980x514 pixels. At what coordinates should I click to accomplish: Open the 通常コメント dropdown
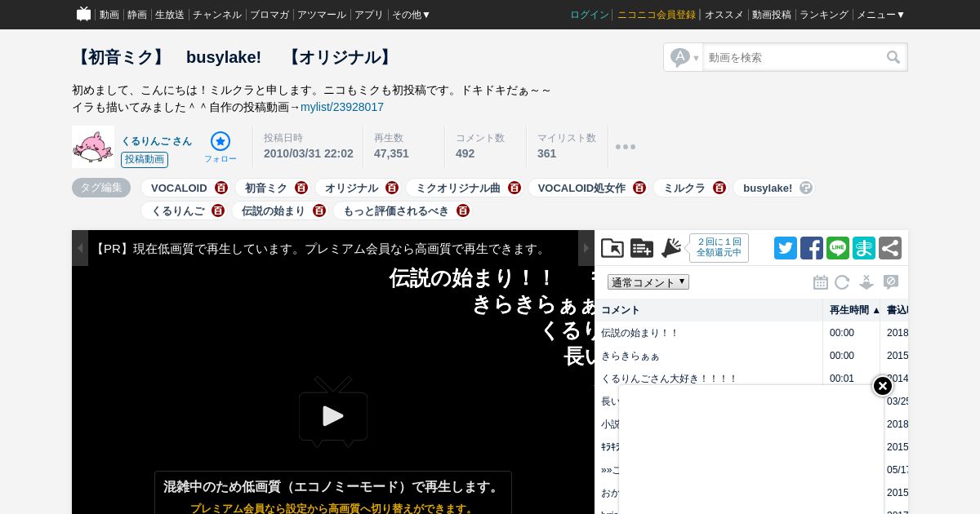point(648,281)
